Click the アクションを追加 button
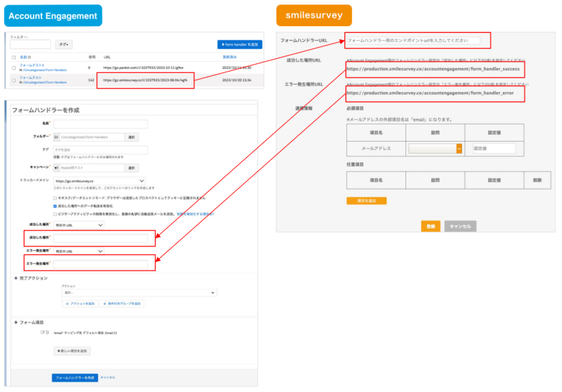 (x=80, y=304)
